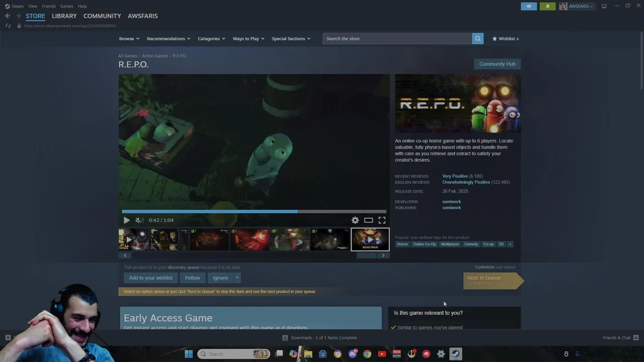Open YouTube from the taskbar
The width and height of the screenshot is (644, 362).
point(382,354)
